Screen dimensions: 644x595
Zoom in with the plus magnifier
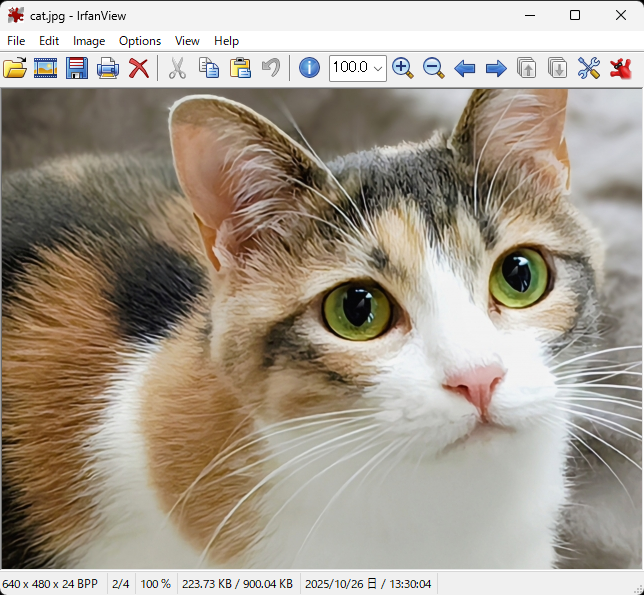[x=403, y=68]
